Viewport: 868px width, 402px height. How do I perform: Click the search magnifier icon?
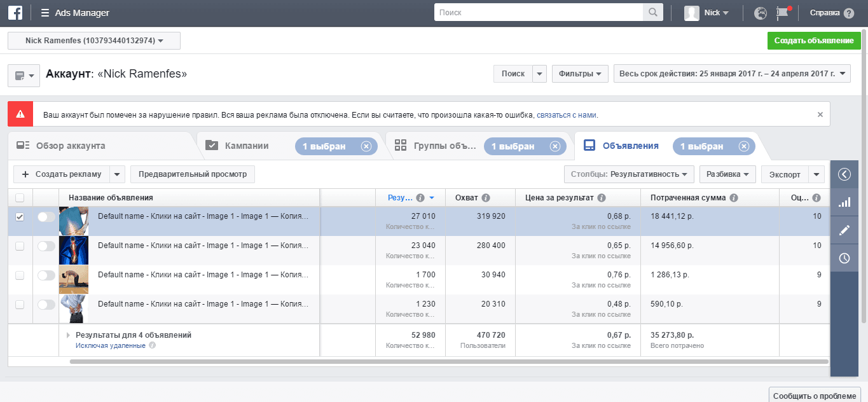[652, 13]
